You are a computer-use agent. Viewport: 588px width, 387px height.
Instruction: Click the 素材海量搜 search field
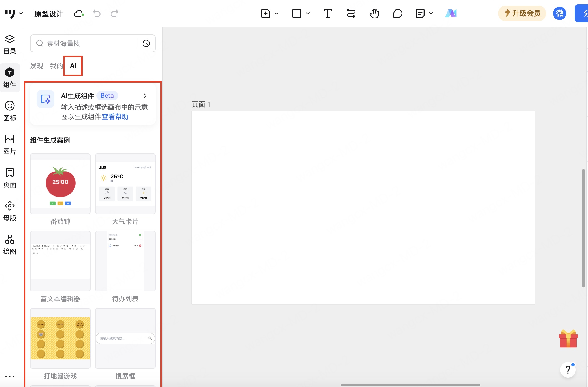click(86, 43)
